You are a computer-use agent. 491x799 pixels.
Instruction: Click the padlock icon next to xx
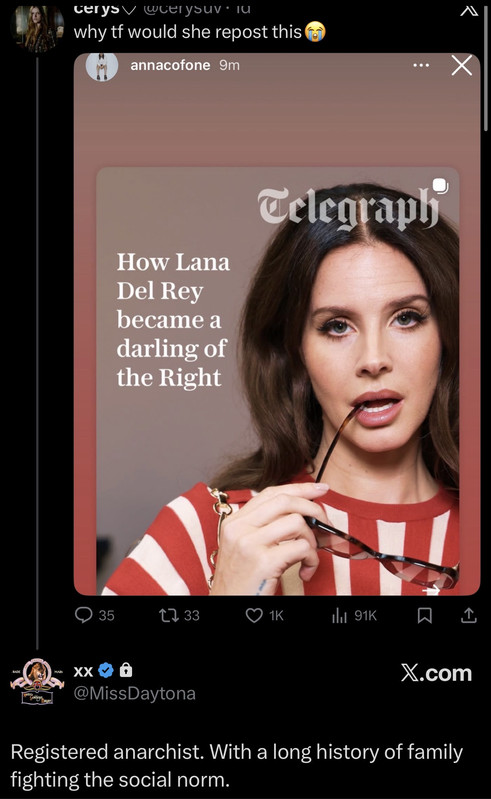click(x=126, y=670)
